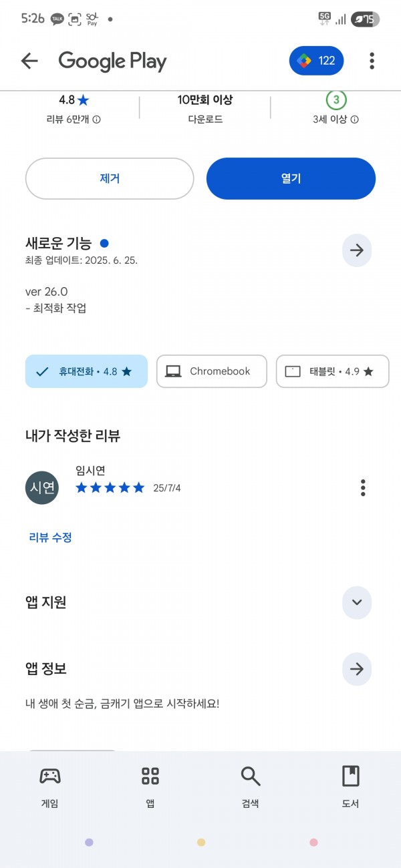Image resolution: width=401 pixels, height=868 pixels.
Task: Click the info icon beside 3세 이상
Action: tap(355, 120)
